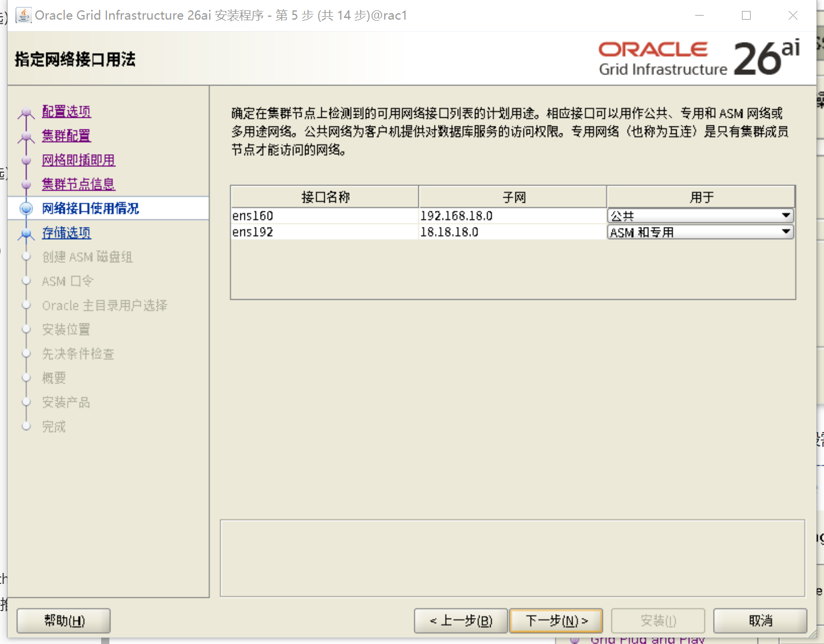824x644 pixels.
Task: Go back to the 集群配置 step
Action: pos(66,136)
